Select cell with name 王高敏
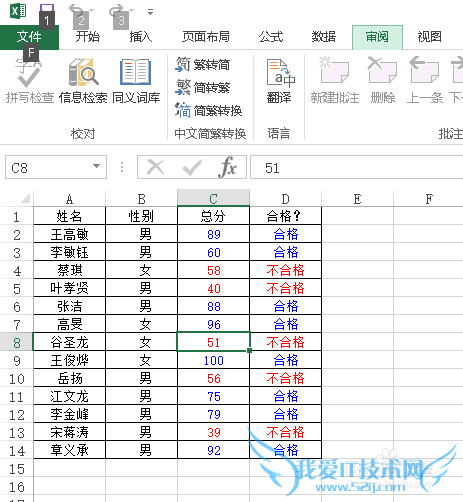The width and height of the screenshot is (463, 502). pyautogui.click(x=69, y=234)
